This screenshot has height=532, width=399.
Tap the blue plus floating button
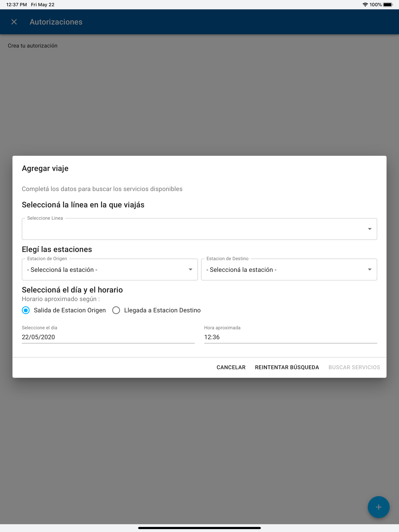click(x=379, y=507)
